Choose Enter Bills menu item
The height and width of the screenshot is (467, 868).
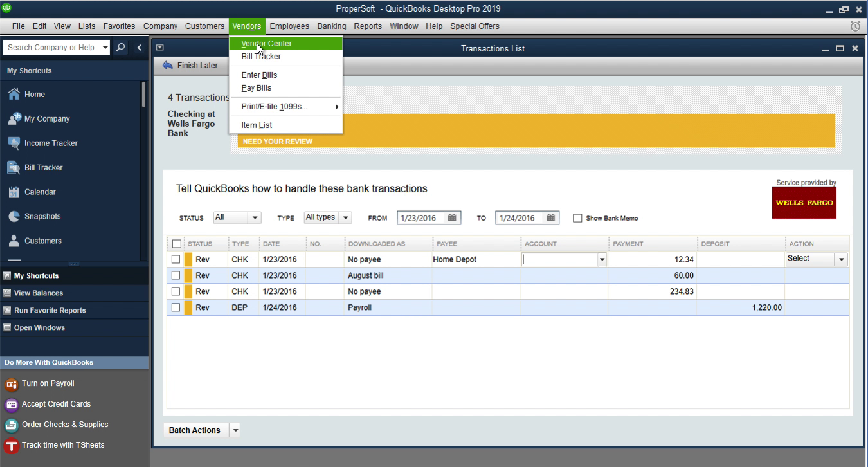[x=285, y=75]
